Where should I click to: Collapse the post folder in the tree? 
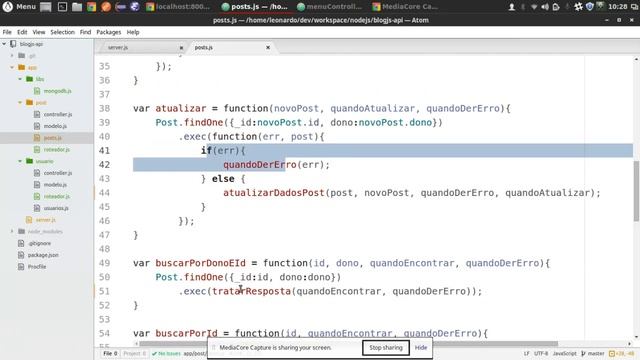pyautogui.click(x=20, y=102)
